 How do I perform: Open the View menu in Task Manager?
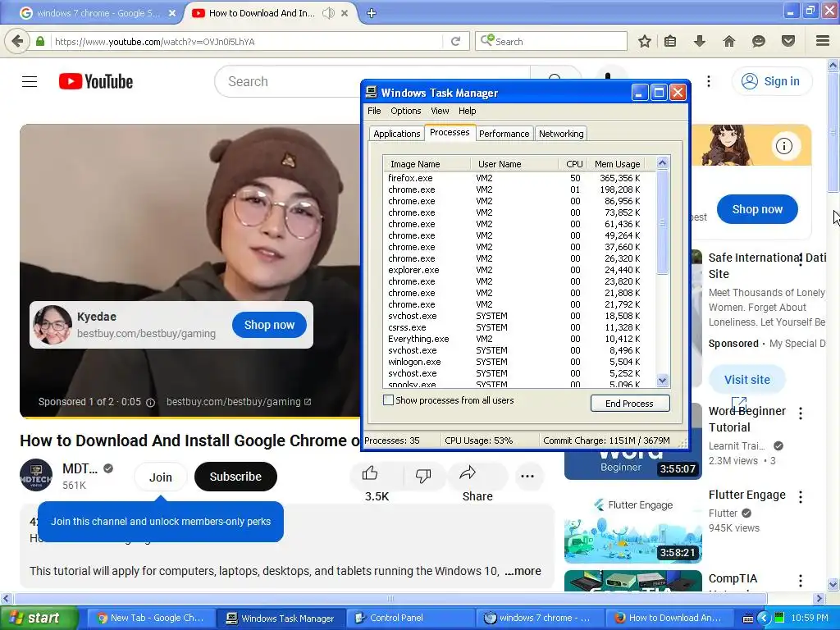point(440,111)
